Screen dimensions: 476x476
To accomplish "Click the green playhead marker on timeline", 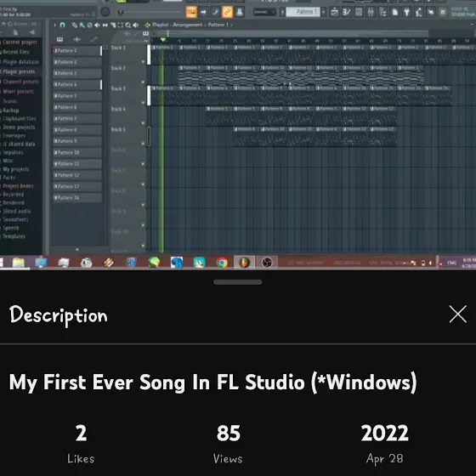I will 163,40.
